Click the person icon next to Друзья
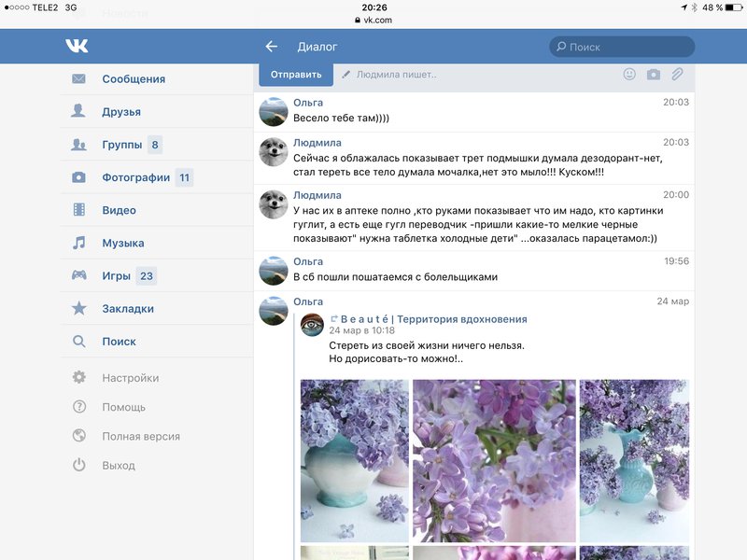747x560 pixels. click(78, 111)
